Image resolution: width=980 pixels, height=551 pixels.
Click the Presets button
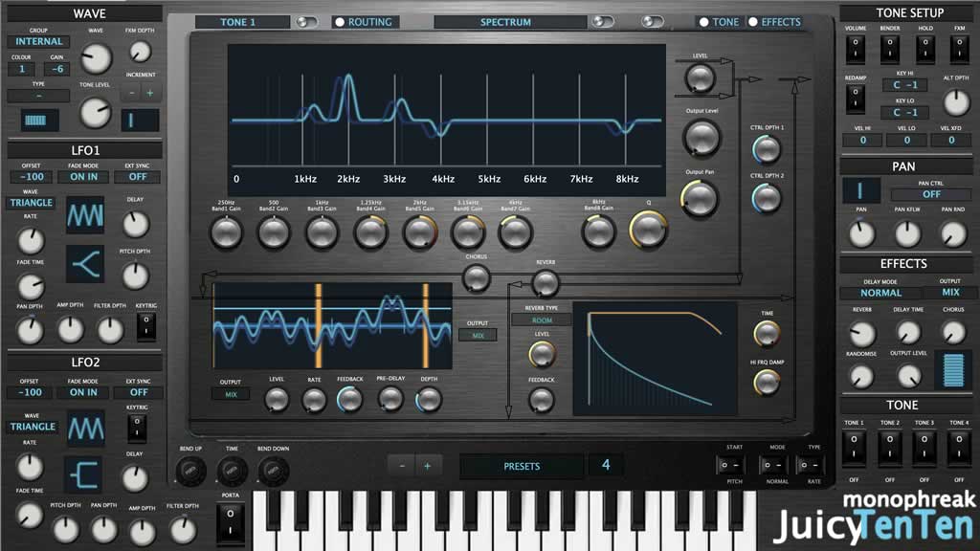tap(522, 467)
